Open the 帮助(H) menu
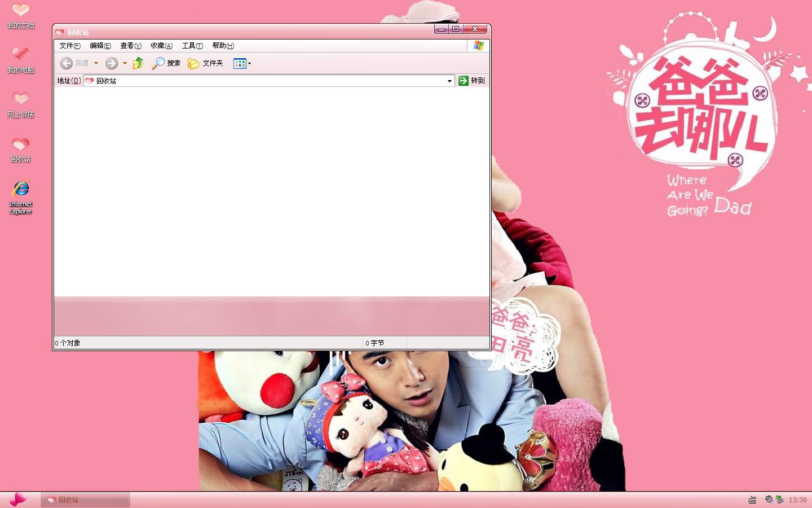This screenshot has height=508, width=812. coord(223,46)
